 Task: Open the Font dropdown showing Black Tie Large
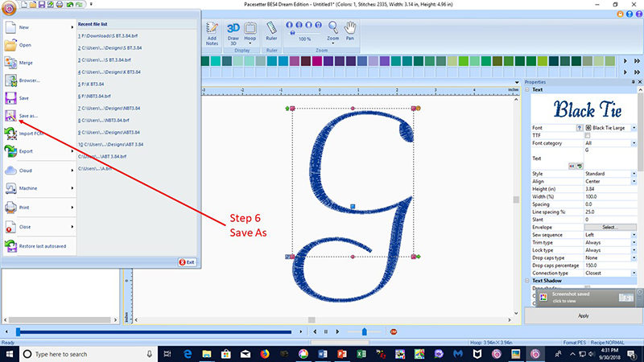tap(634, 128)
